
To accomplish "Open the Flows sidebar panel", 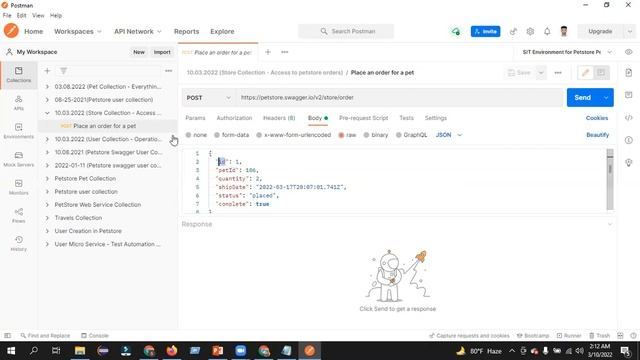I will (x=18, y=215).
